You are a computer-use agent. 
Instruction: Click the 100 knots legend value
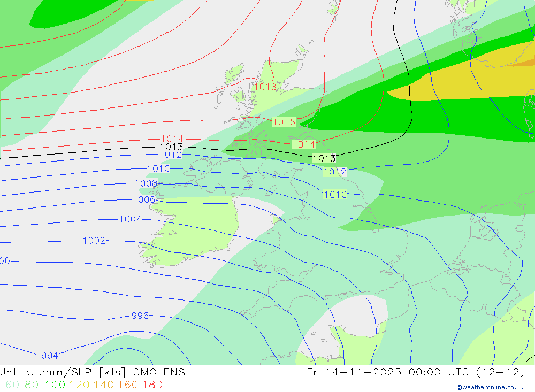55,385
